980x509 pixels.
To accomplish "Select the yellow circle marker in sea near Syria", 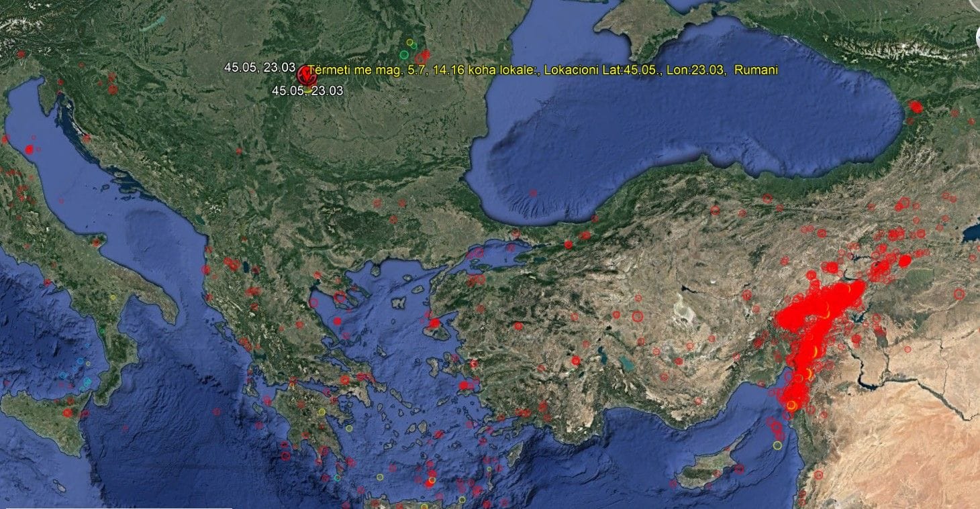I will click(777, 445).
